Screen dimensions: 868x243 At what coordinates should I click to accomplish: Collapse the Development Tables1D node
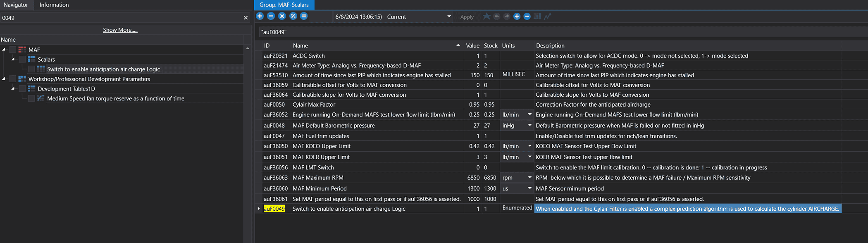13,88
